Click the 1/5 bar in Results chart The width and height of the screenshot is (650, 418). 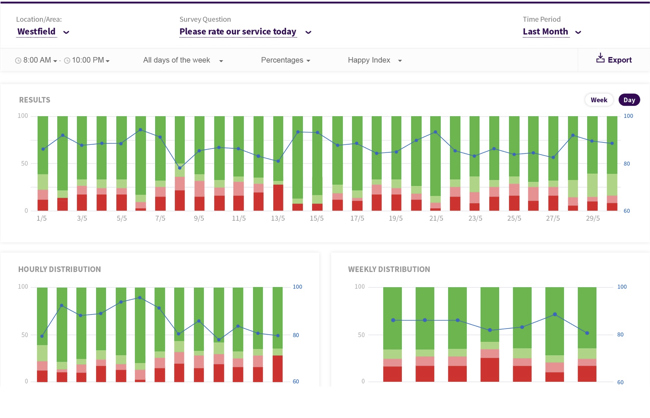click(x=43, y=163)
